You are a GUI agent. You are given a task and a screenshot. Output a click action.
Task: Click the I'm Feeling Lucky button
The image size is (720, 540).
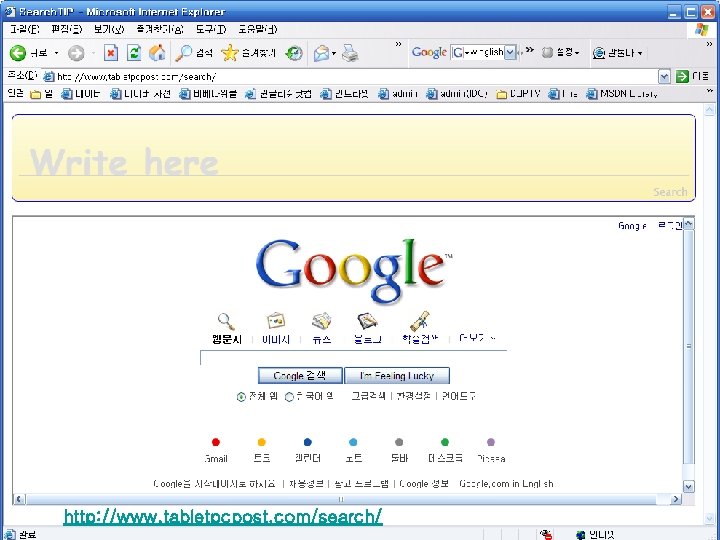coord(397,376)
